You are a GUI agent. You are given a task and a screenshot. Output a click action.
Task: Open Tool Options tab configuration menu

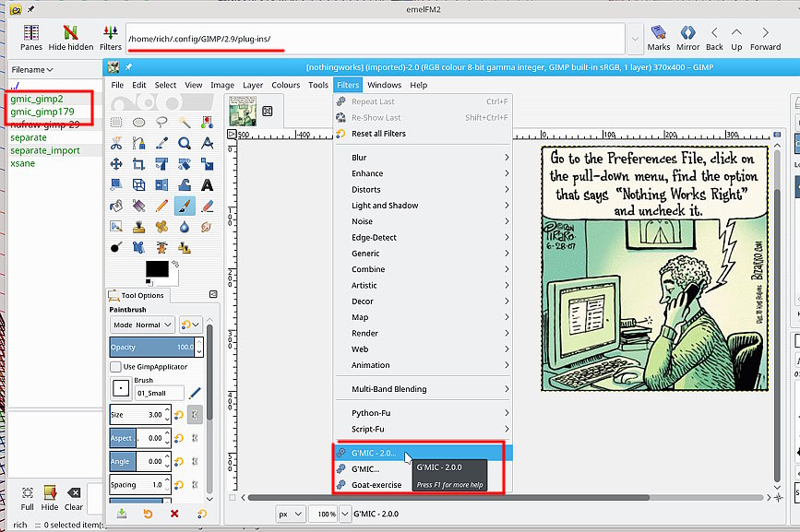[x=213, y=294]
